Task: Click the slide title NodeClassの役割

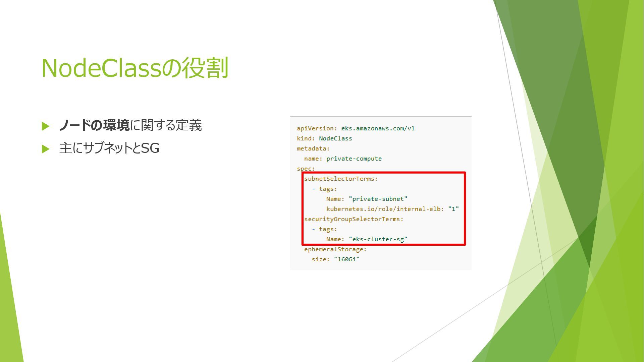Action: click(135, 68)
